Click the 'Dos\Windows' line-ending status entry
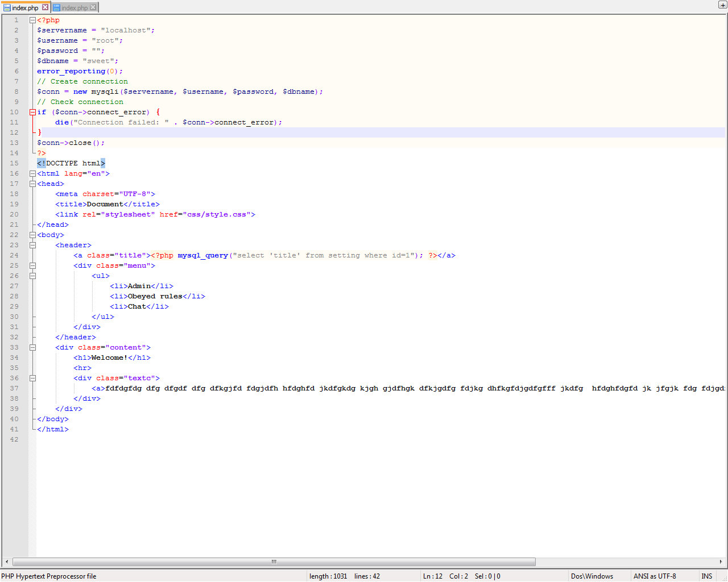This screenshot has height=582, width=728. (592, 576)
